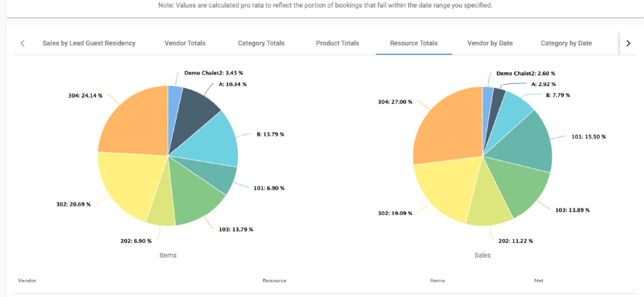The image size is (644, 297).
Task: Click the label "103: 13.79 %"
Action: [x=236, y=229]
